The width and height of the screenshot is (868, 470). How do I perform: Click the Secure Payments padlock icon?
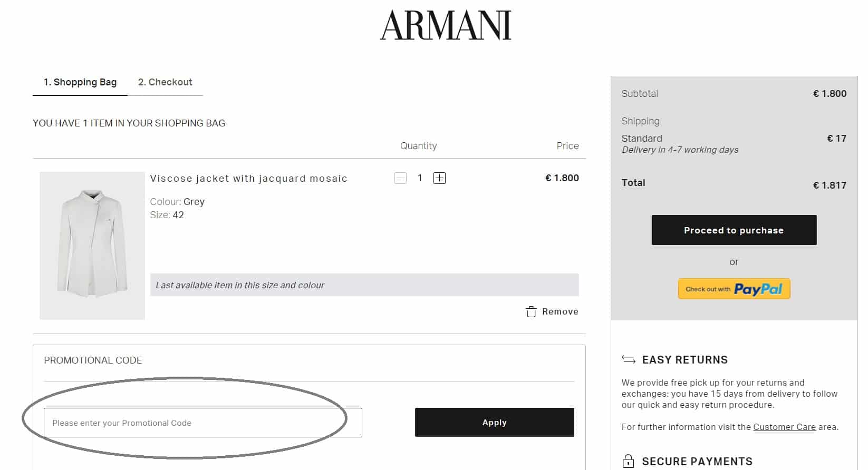[629, 460]
